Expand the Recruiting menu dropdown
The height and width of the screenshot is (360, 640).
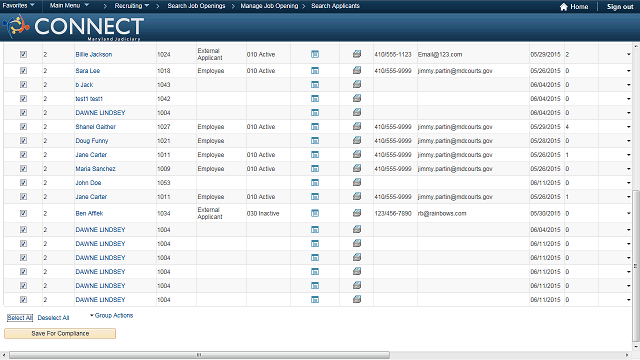[131, 6]
